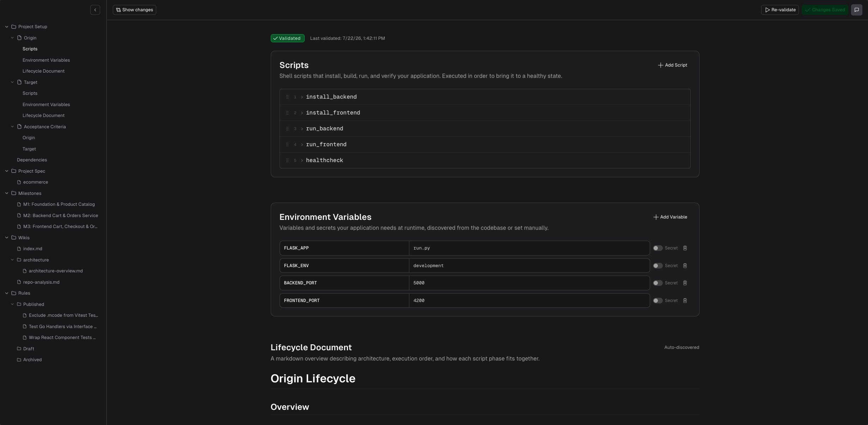Viewport: 868px width, 425px height.
Task: Edit the BACKEND_PORT value 5000
Action: [529, 283]
